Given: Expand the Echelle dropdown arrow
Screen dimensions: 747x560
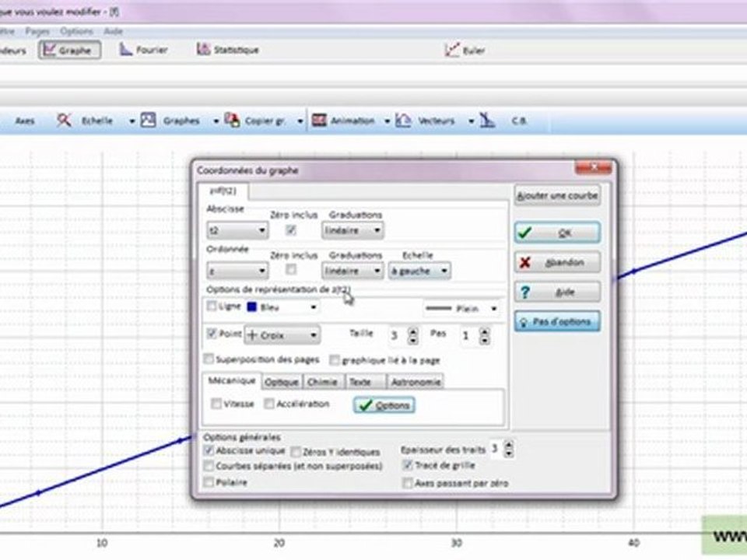Looking at the screenshot, I should 132,121.
